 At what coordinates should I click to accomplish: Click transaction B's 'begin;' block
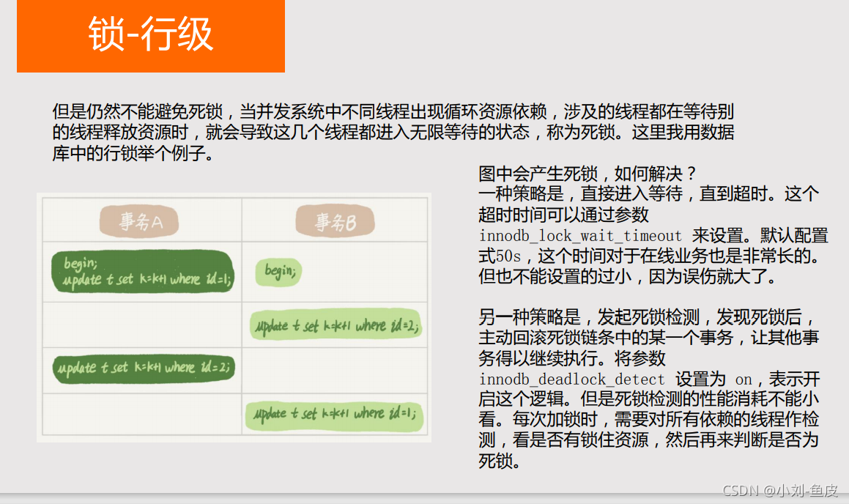279,272
